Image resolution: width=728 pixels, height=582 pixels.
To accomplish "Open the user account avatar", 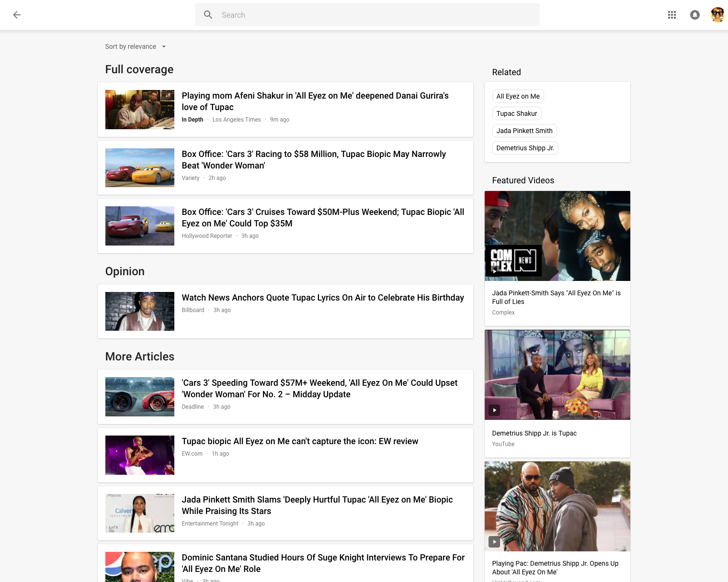I will tap(717, 15).
